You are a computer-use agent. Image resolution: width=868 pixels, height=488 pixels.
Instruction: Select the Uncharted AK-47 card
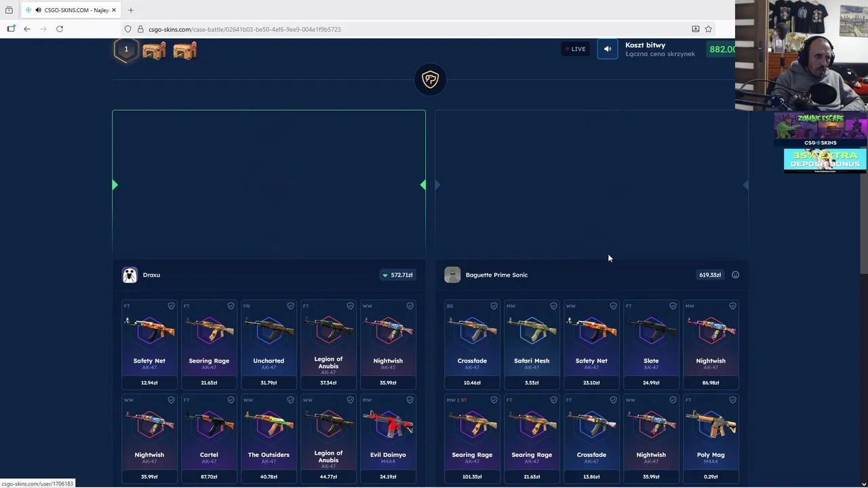[269, 344]
